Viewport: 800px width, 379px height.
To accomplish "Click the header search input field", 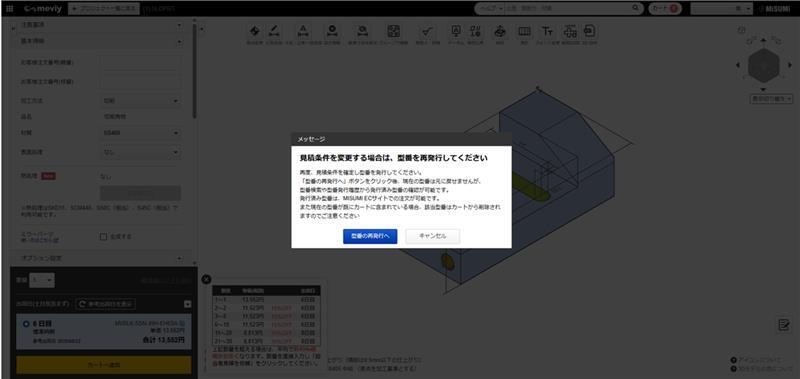I will click(x=566, y=9).
